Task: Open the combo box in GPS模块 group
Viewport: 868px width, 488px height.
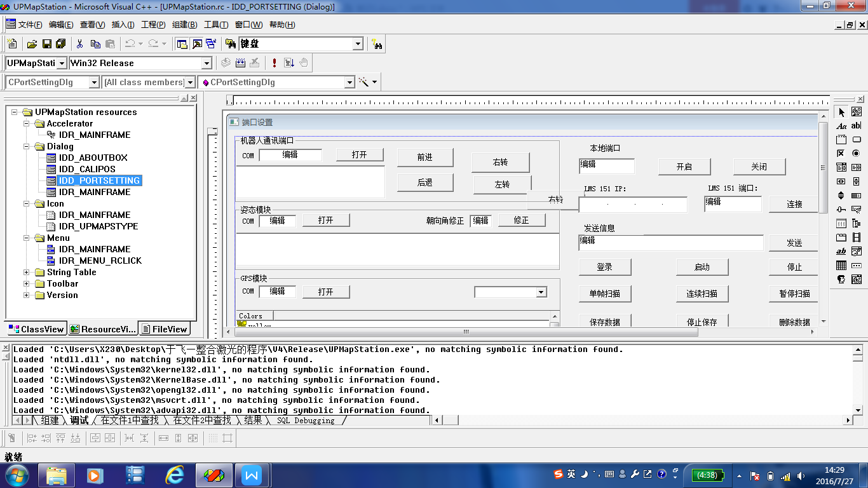Action: pos(541,292)
